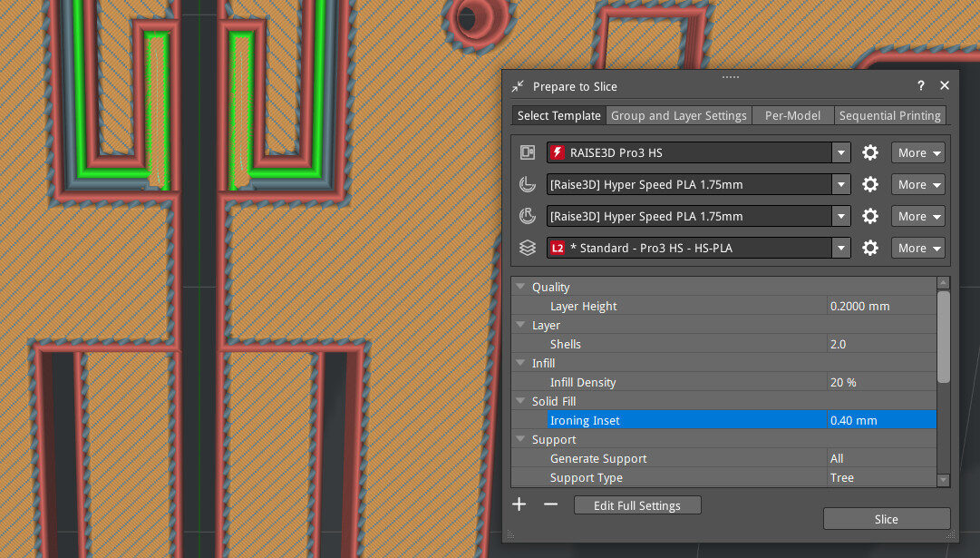Open the More menu for the printer row
Screen dimensions: 980x558
tap(918, 152)
